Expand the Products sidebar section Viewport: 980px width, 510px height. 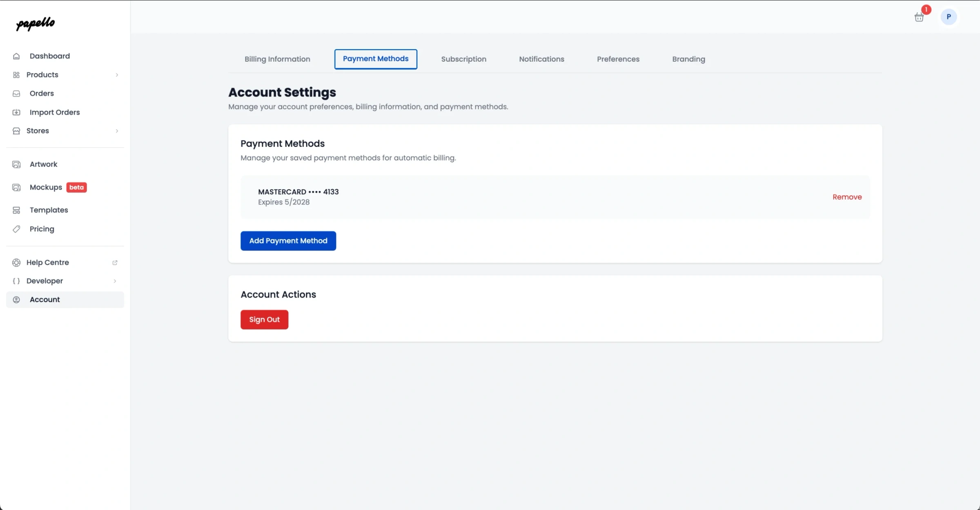click(117, 75)
